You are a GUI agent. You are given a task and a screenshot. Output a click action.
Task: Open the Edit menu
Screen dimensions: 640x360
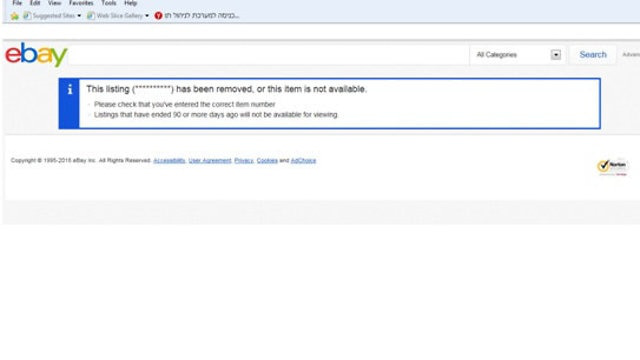coord(35,3)
